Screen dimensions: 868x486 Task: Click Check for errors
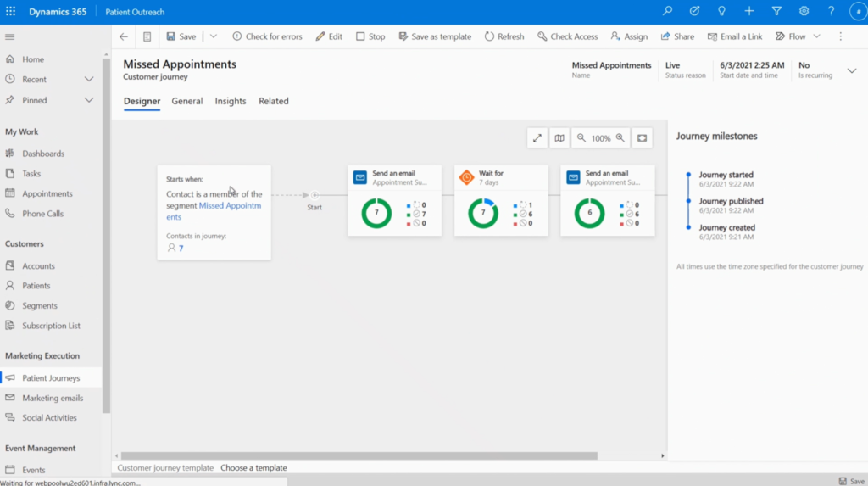pyautogui.click(x=267, y=36)
